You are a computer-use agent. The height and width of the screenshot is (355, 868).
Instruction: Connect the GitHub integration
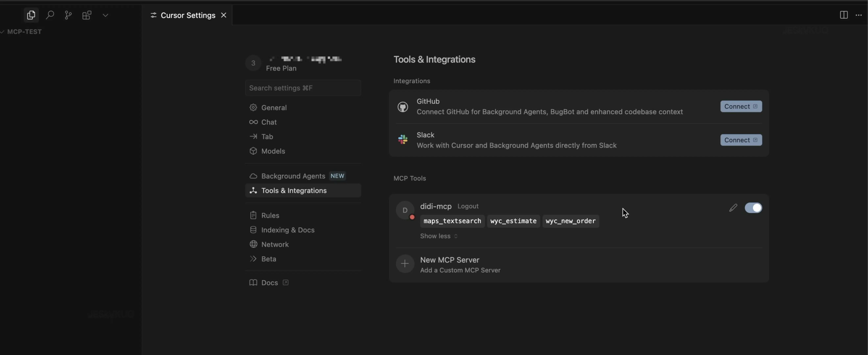point(741,106)
